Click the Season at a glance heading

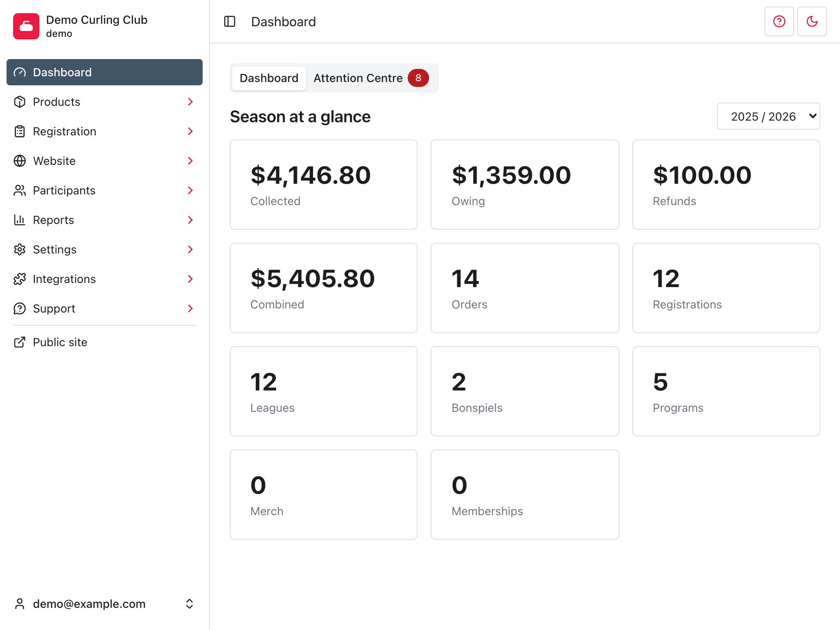[300, 117]
